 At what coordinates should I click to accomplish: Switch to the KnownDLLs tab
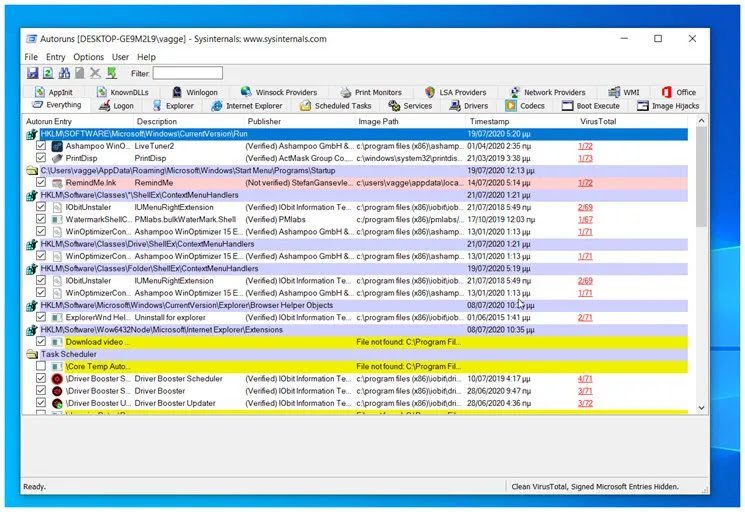[x=123, y=92]
